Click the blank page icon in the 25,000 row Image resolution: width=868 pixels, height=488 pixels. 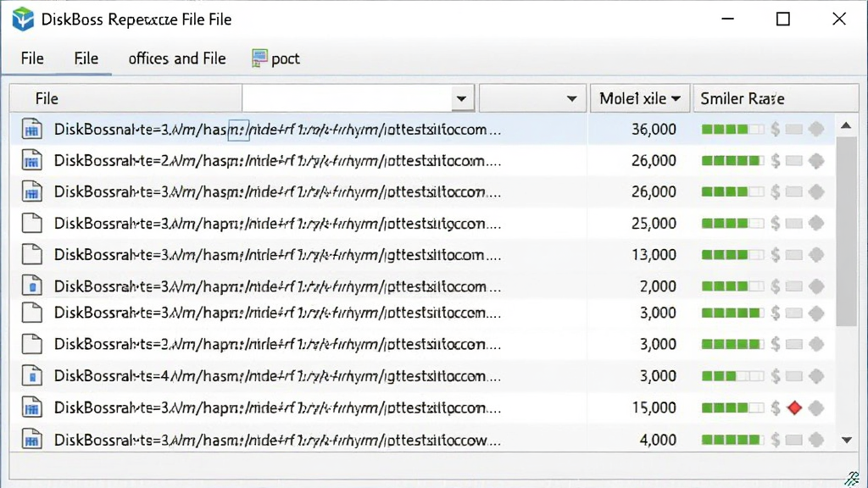coord(32,223)
